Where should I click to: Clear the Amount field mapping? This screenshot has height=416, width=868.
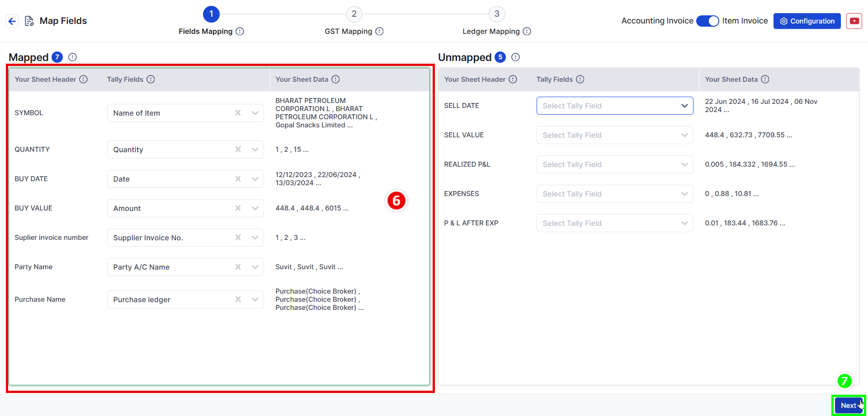point(238,208)
